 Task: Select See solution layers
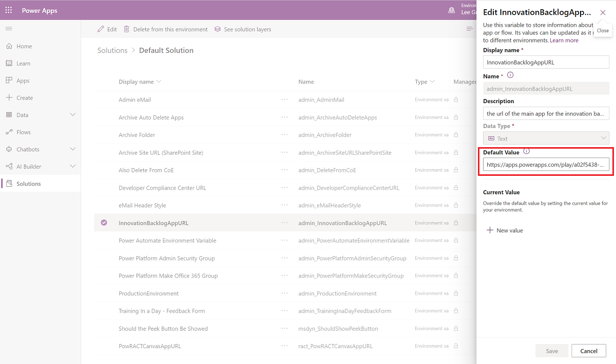tap(243, 29)
